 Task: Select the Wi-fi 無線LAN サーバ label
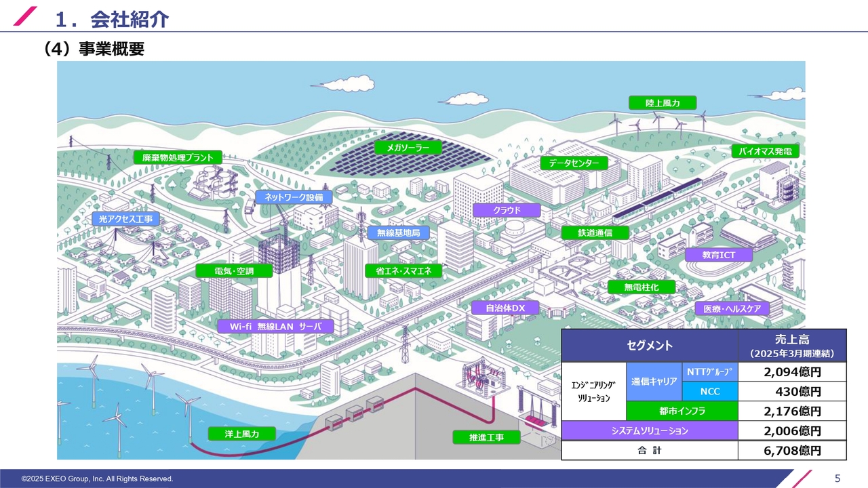(275, 327)
